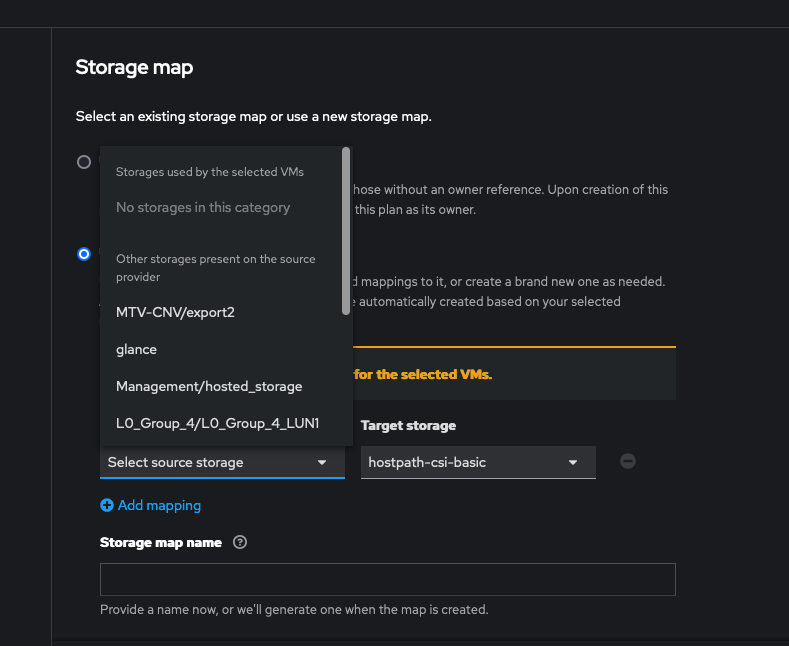Click the 'No storages in this category' entry
The width and height of the screenshot is (789, 646).
click(x=203, y=208)
